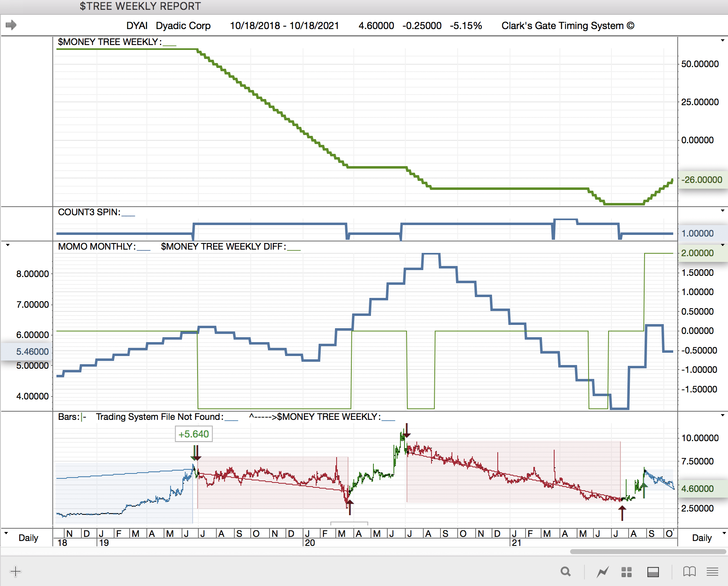Expand the left-side MOMO MONTHLY axis dropdown
This screenshot has height=586, width=728.
click(7, 245)
